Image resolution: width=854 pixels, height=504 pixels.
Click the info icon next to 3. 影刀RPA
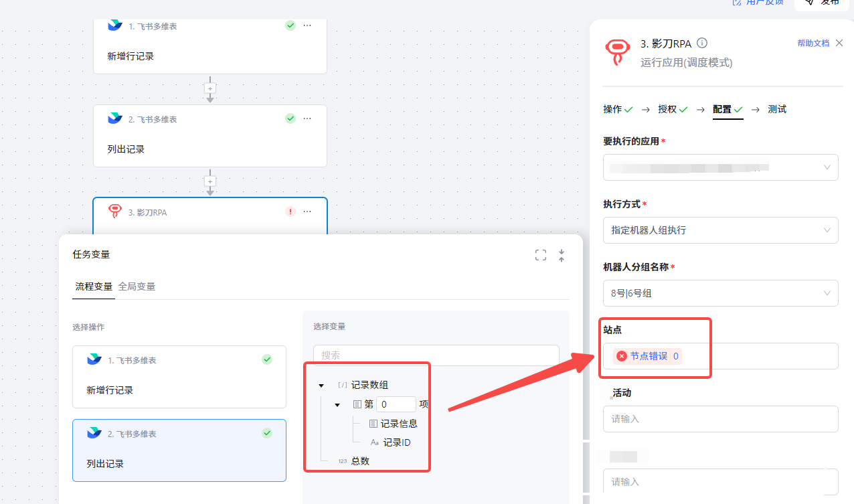pyautogui.click(x=702, y=43)
